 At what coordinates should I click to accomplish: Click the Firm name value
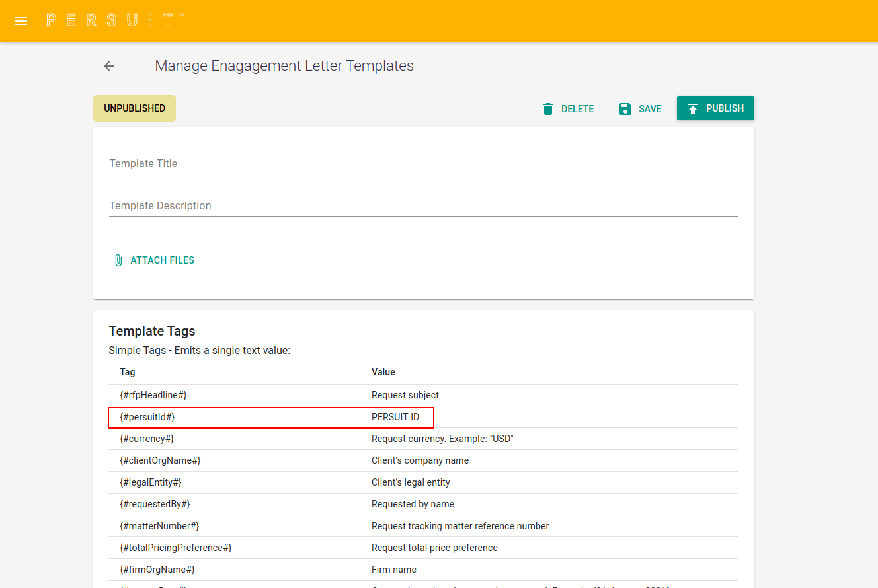(394, 570)
